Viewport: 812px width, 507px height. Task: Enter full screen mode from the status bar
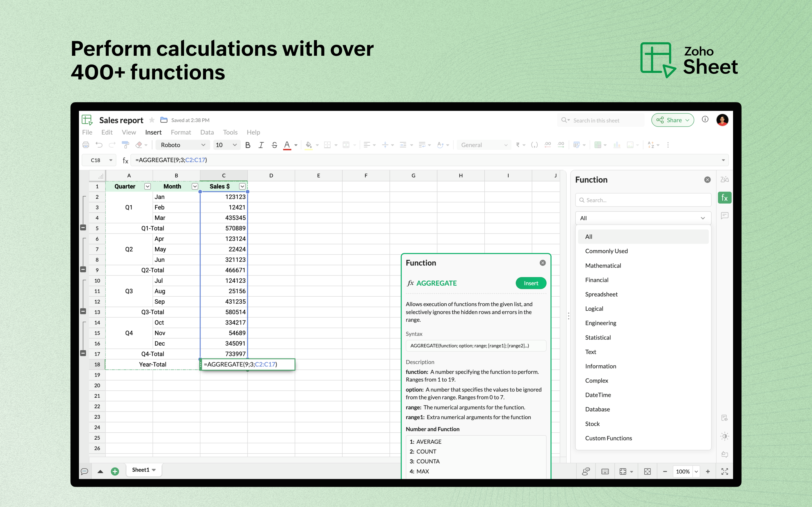pos(724,471)
